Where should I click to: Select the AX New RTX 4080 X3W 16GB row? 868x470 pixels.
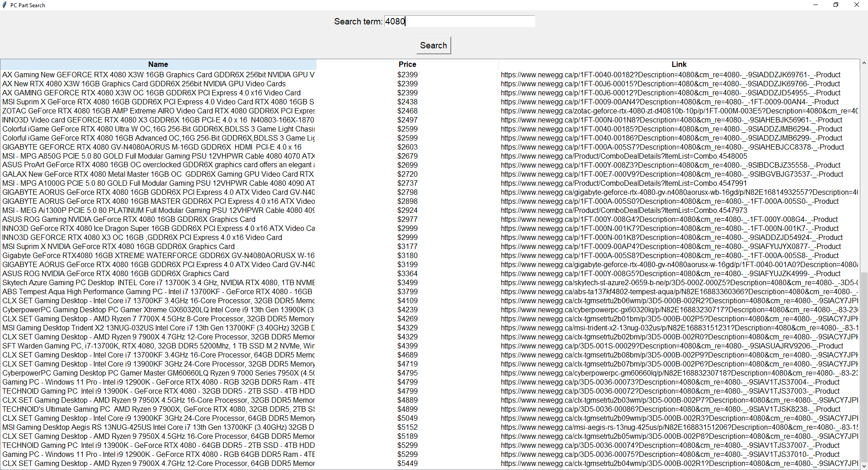click(x=429, y=84)
